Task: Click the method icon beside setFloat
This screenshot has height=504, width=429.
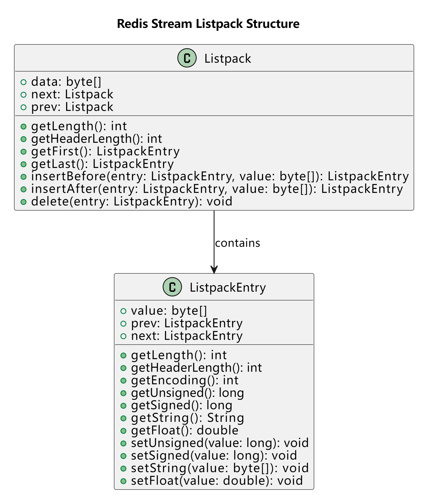Action: [x=124, y=481]
